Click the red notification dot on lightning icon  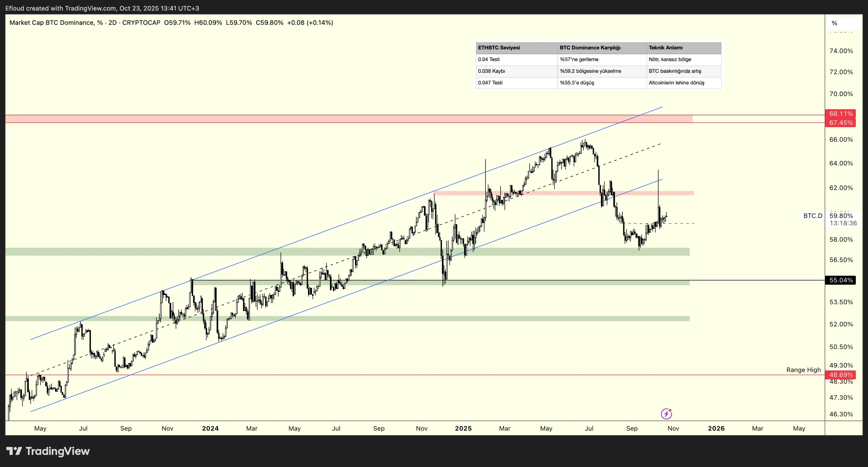670,410
